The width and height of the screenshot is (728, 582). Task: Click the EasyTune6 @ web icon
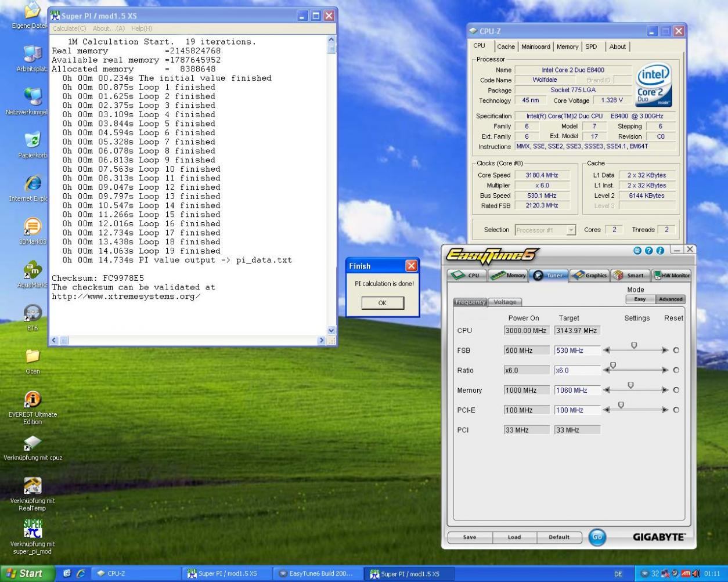tap(637, 251)
